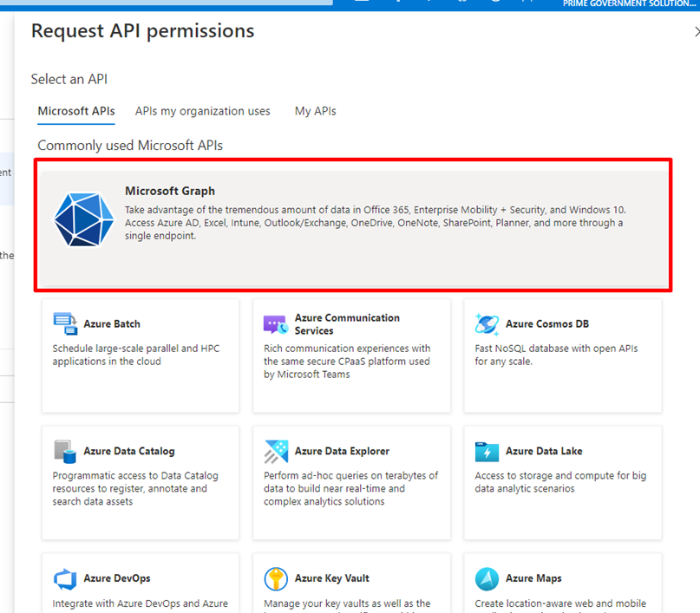Click the Azure Data Catalog icon

pos(65,451)
